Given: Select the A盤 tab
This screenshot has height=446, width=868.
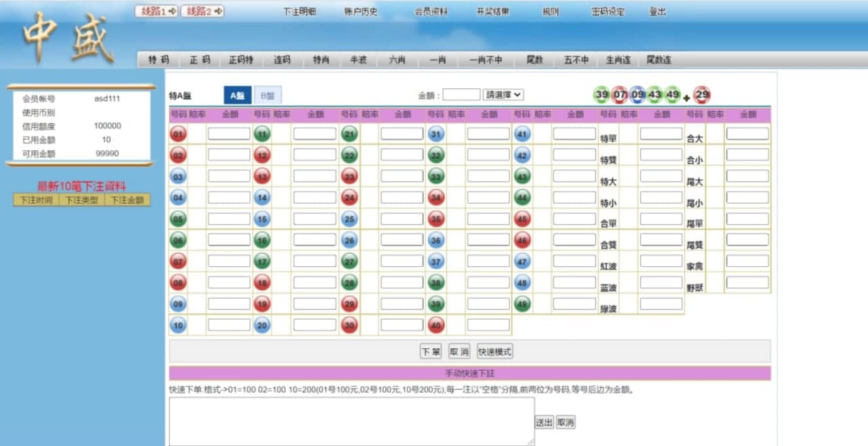Looking at the screenshot, I should 237,96.
